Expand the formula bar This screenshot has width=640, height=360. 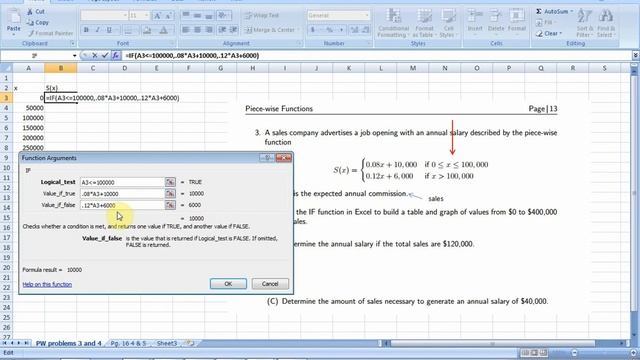tap(636, 55)
